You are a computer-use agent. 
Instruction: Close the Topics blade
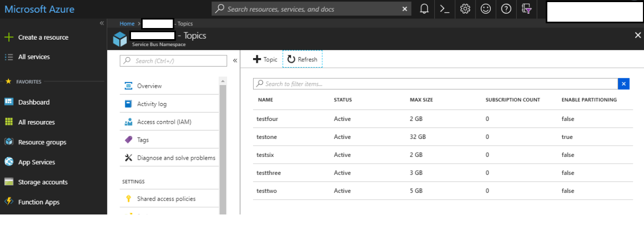pos(637,35)
